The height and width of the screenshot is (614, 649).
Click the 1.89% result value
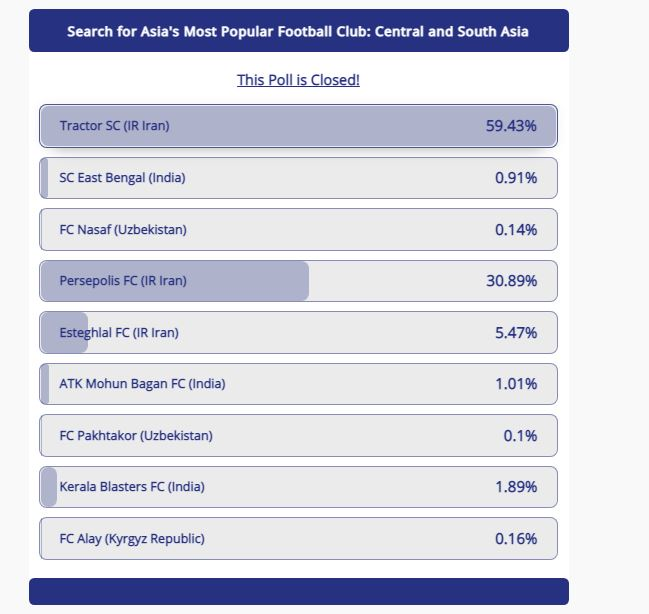516,487
